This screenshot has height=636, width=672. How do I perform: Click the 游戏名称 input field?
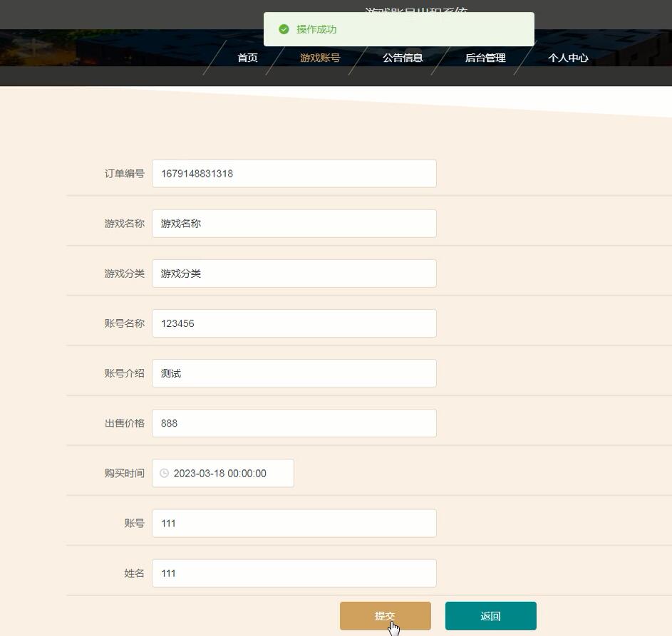click(x=294, y=224)
